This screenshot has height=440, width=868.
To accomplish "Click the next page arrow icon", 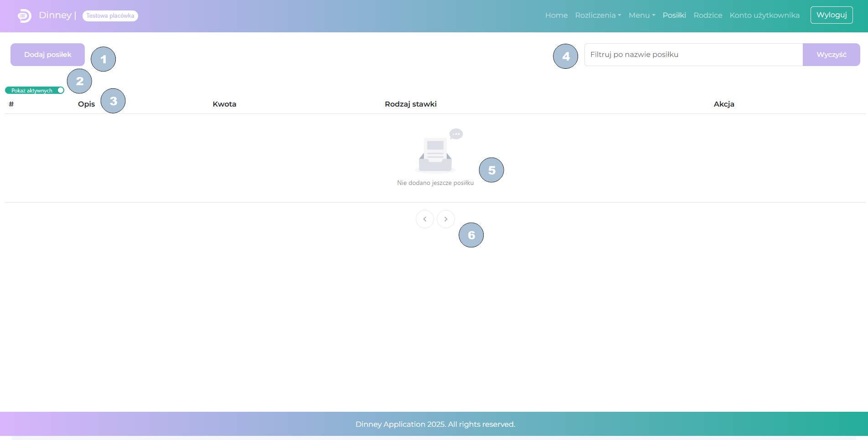I will 445,219.
